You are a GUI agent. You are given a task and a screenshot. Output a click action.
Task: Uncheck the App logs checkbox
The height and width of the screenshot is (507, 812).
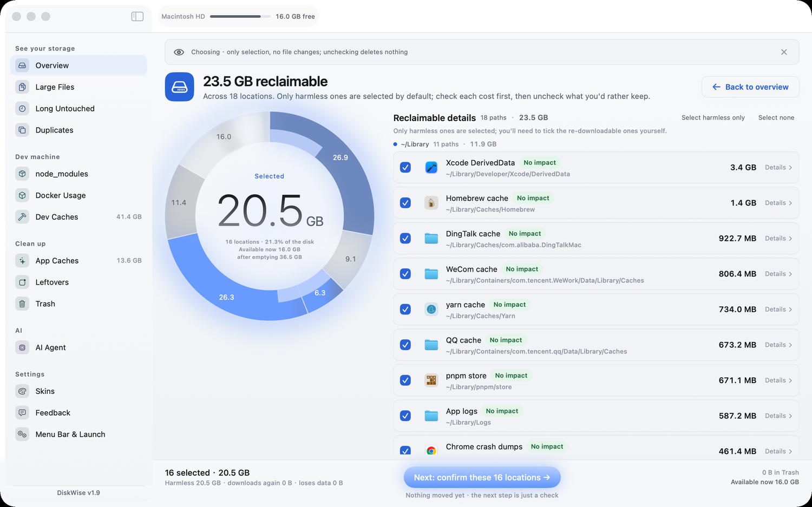[405, 416]
